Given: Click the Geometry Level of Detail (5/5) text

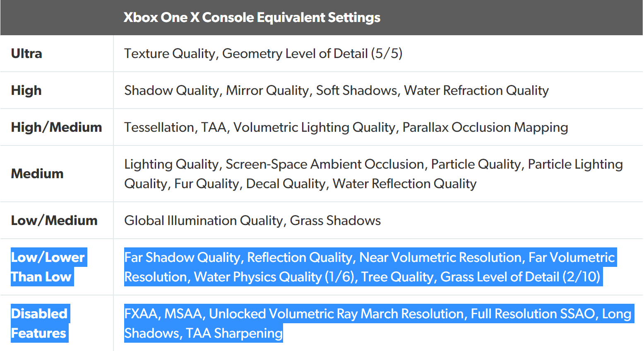Looking at the screenshot, I should click(312, 53).
